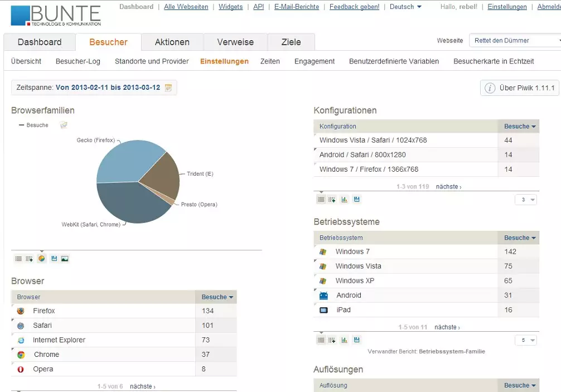Open the API link

(259, 7)
